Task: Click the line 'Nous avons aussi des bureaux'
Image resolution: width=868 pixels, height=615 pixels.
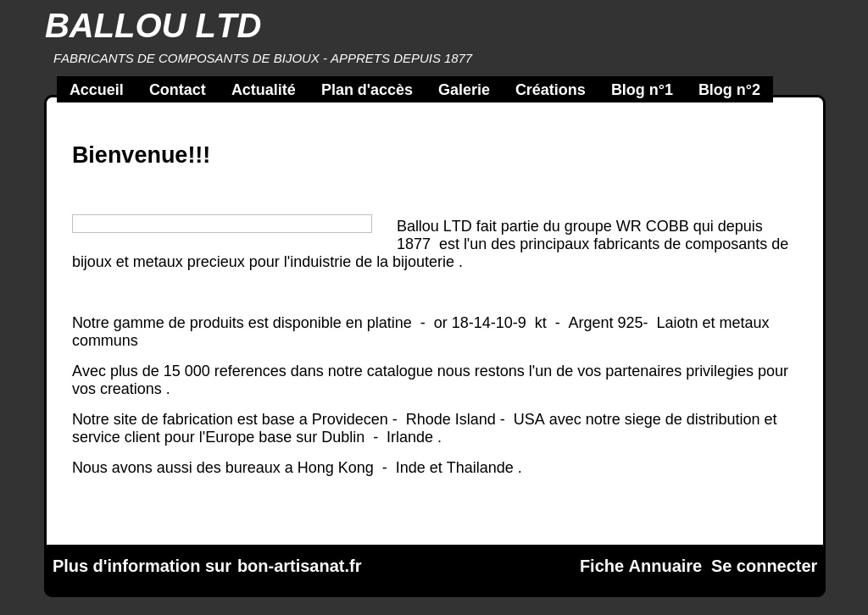Action: point(297,468)
